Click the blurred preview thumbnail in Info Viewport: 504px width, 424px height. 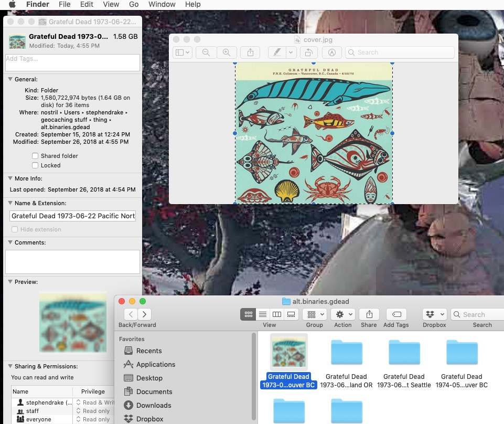tap(73, 322)
